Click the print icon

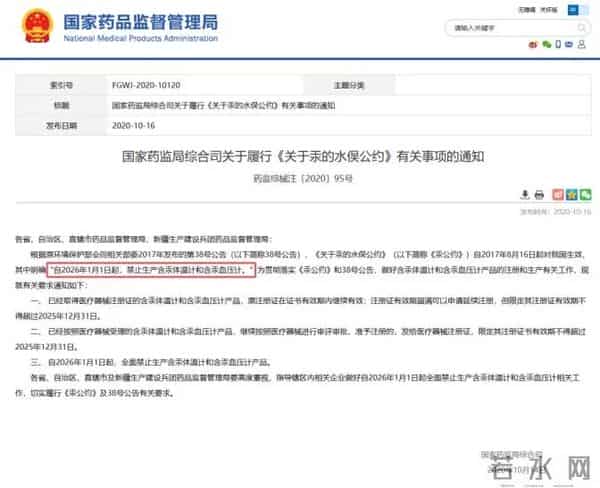click(x=539, y=195)
